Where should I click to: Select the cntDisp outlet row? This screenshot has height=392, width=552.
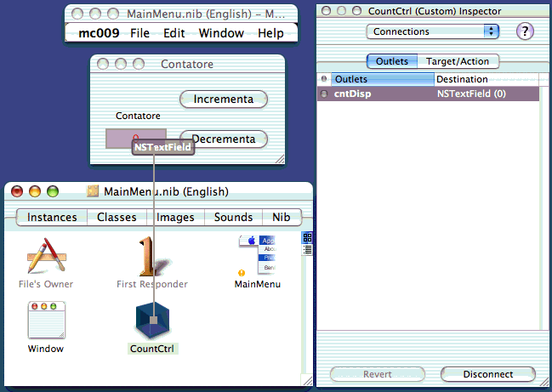(429, 94)
